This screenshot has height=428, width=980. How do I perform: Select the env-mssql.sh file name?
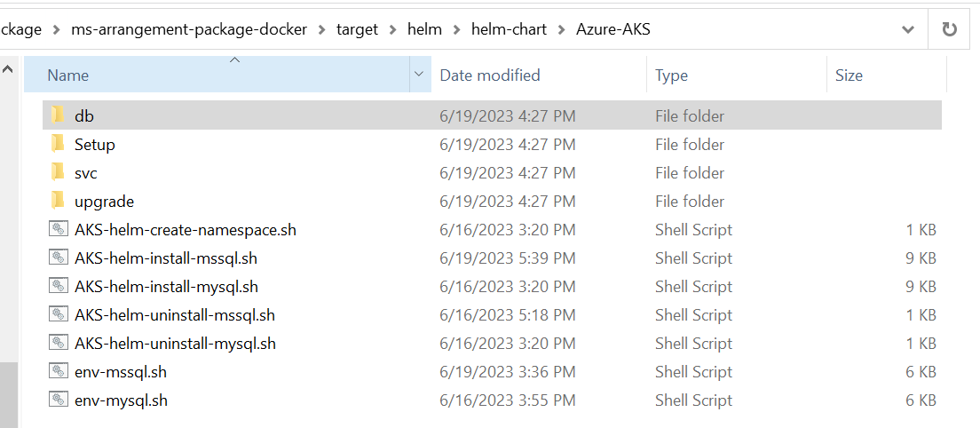click(x=121, y=371)
